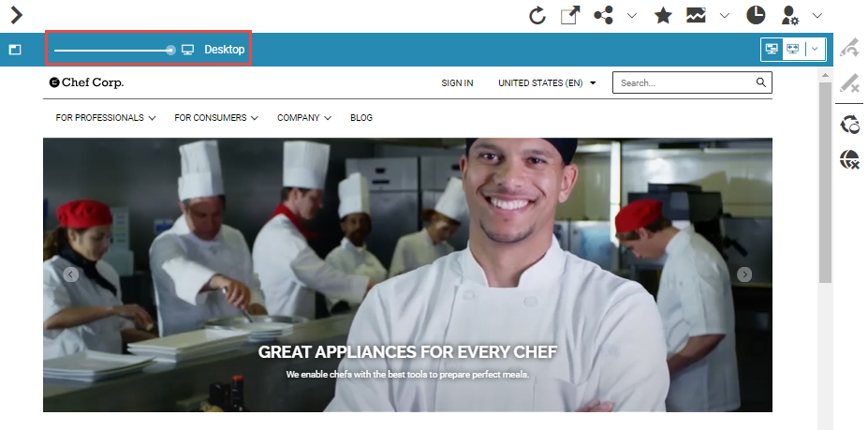Viewport: 868px width, 430px height.
Task: Open the United States (EN) language dropdown
Action: pyautogui.click(x=547, y=83)
